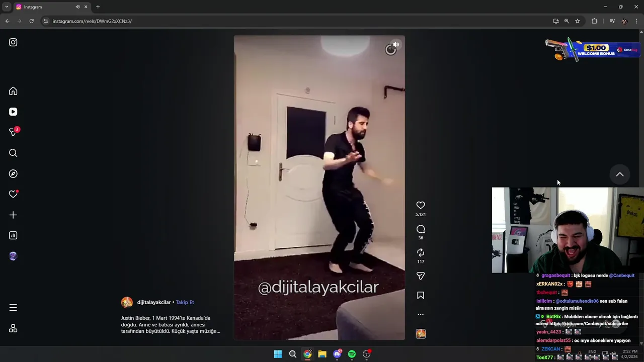View site information icon in address bar
This screenshot has height=362, width=644.
coord(46,21)
